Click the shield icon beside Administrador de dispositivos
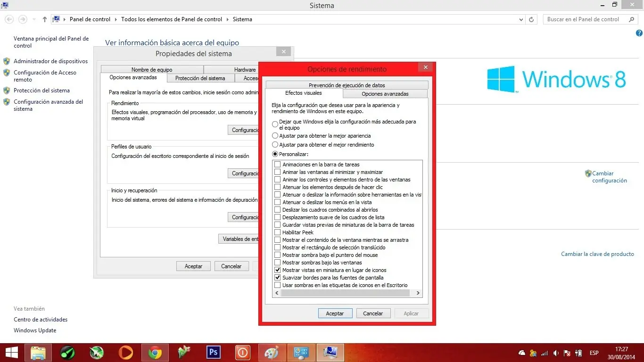Image resolution: width=644 pixels, height=362 pixels. click(x=7, y=61)
